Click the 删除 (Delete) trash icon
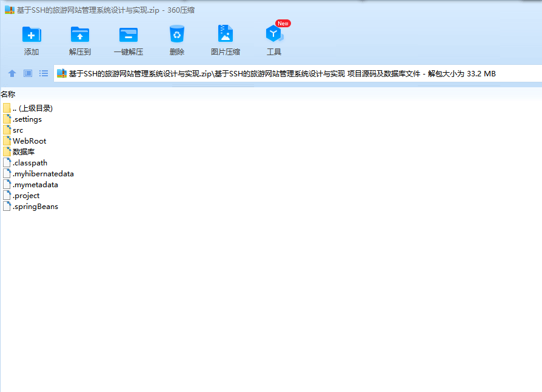Viewport: 542px width, 392px height. (177, 34)
